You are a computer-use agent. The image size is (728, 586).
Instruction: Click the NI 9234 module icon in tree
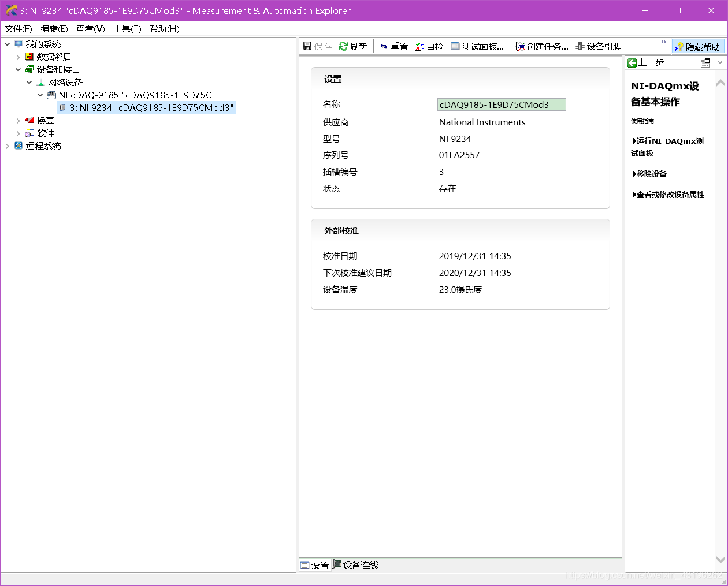(x=62, y=107)
